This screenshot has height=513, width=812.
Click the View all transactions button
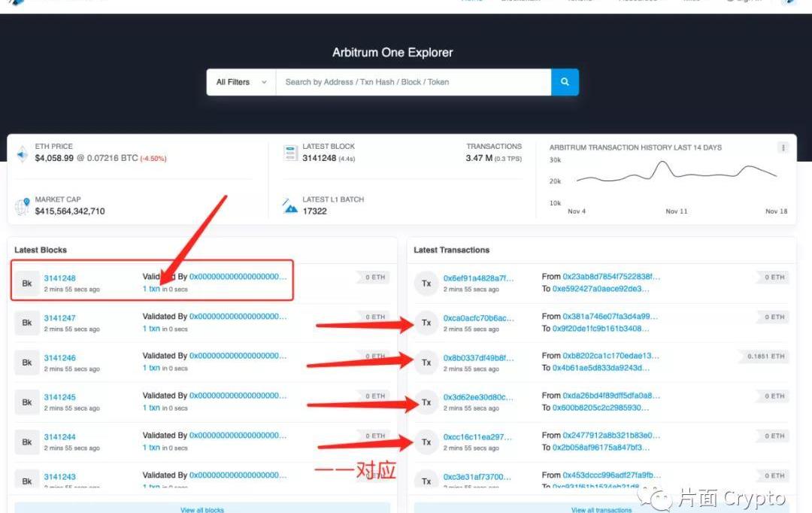601,508
